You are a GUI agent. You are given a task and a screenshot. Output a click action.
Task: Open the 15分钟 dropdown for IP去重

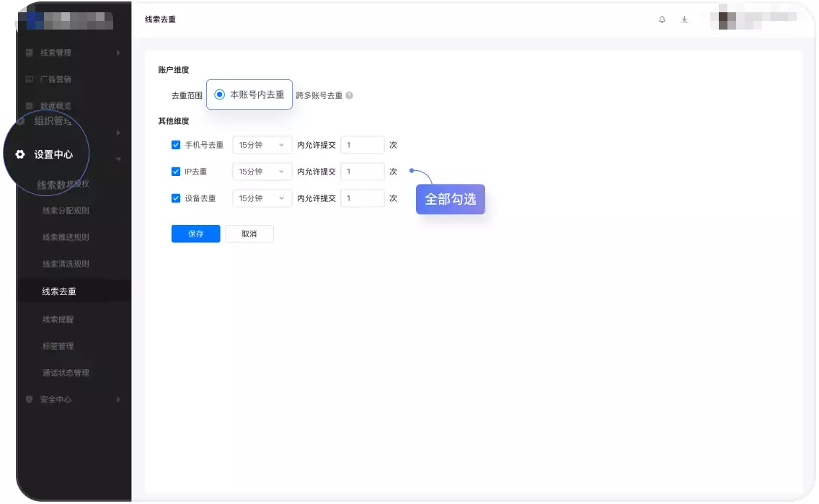click(x=262, y=172)
